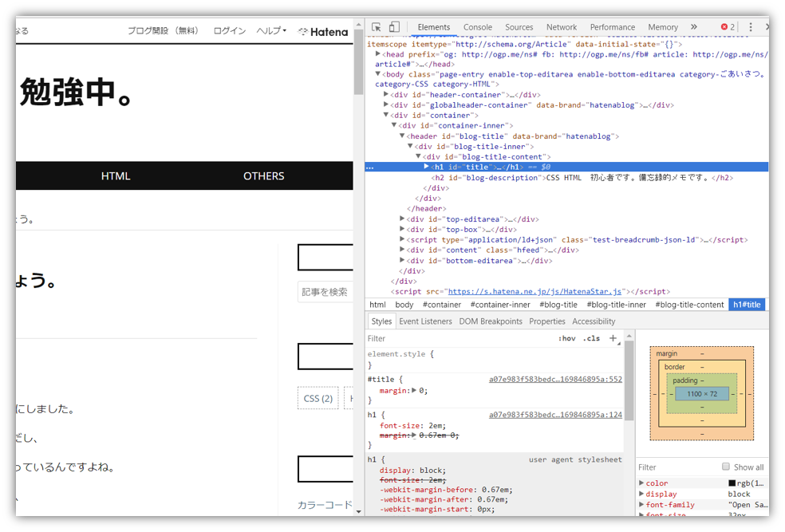This screenshot has height=532, width=785.
Task: Expand the computed color property
Action: click(641, 483)
